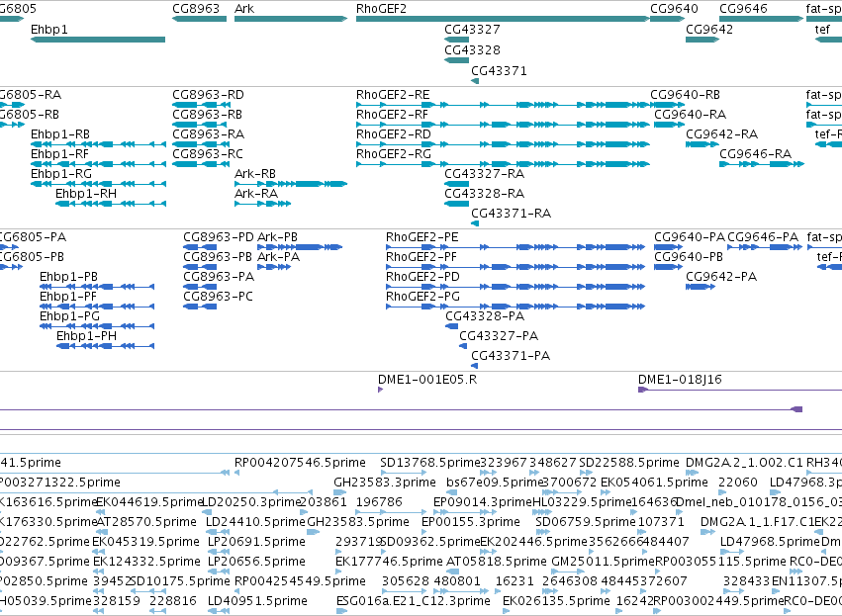Select the RhoGEF2 gene feature

click(503, 19)
